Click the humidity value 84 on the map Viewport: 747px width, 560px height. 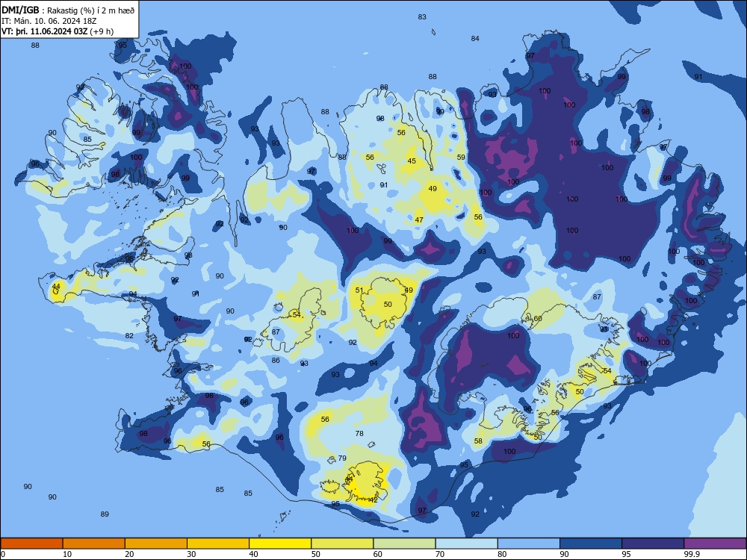(x=475, y=39)
